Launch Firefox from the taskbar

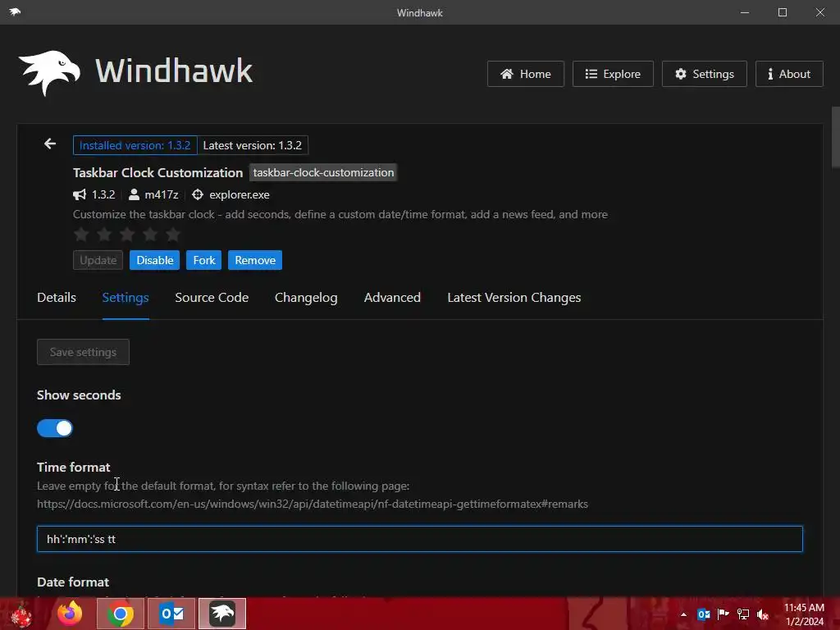click(x=70, y=614)
